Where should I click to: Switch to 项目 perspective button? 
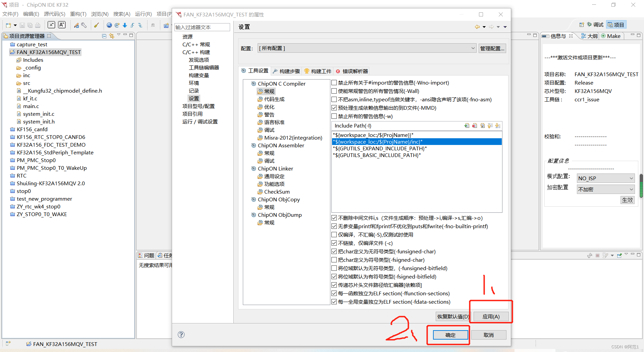point(616,25)
